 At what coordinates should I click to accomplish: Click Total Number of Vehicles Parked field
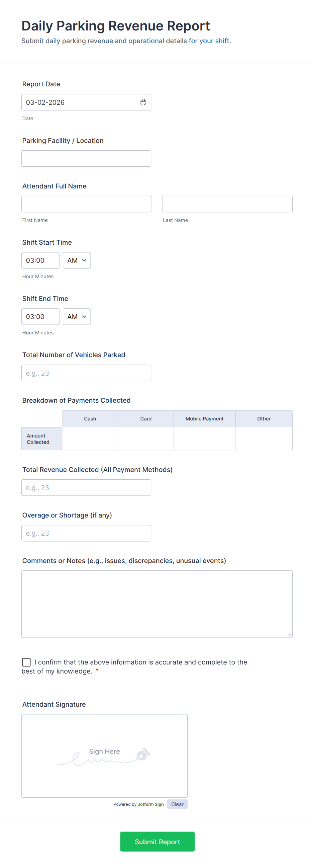coord(86,373)
